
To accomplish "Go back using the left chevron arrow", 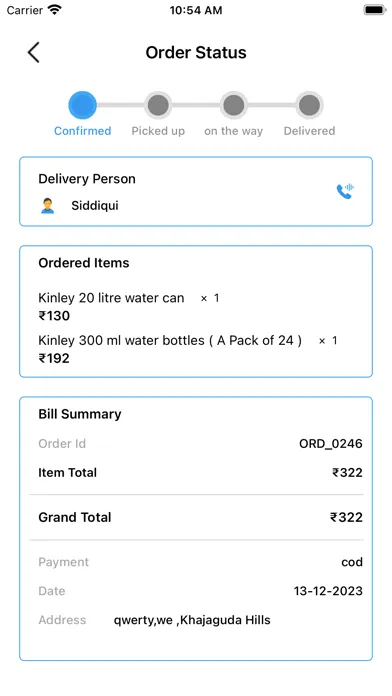I will (x=34, y=52).
